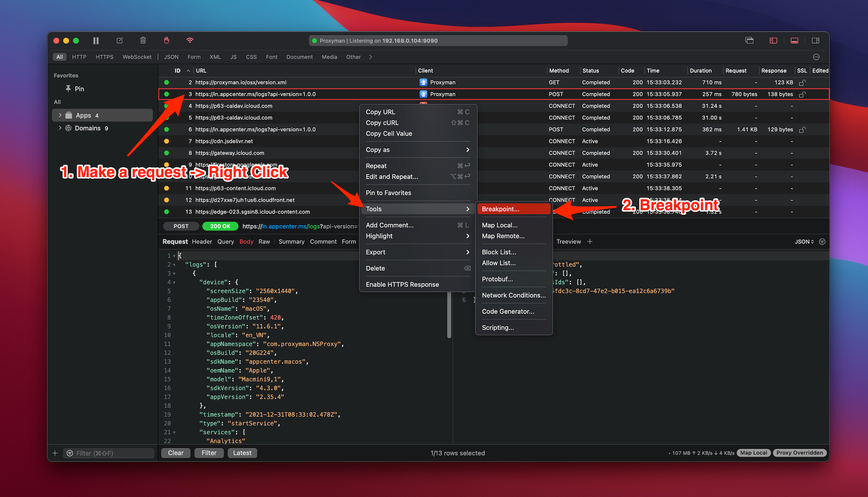The width and height of the screenshot is (868, 497).
Task: Collapse the "services" array on line 21
Action: [x=174, y=432]
